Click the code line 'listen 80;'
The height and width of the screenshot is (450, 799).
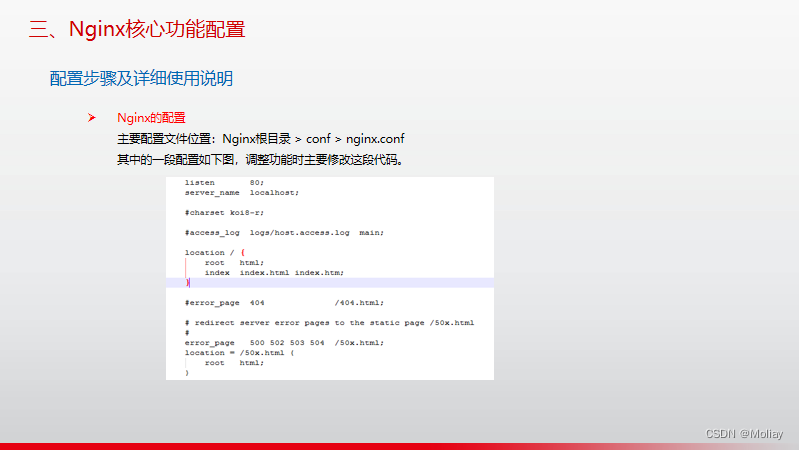224,182
